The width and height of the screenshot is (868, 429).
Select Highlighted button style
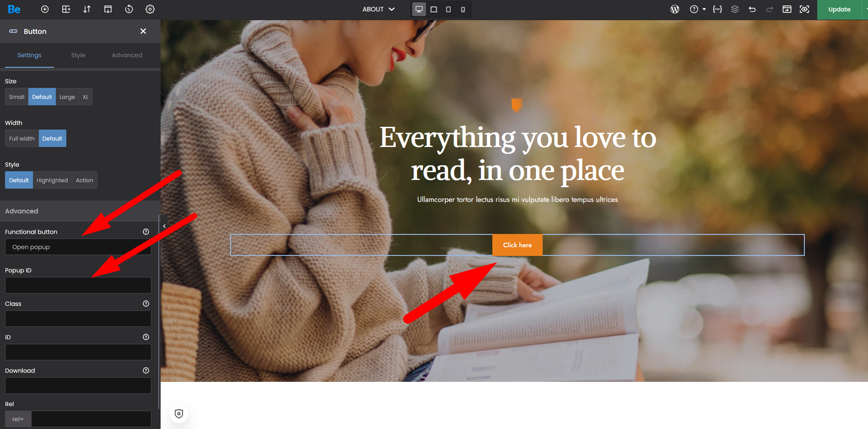click(x=52, y=180)
